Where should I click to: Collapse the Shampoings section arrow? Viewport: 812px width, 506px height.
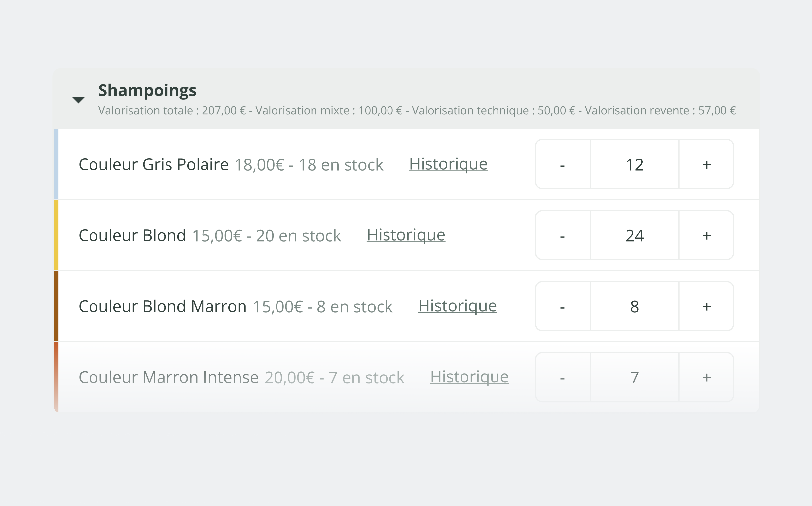(x=78, y=100)
